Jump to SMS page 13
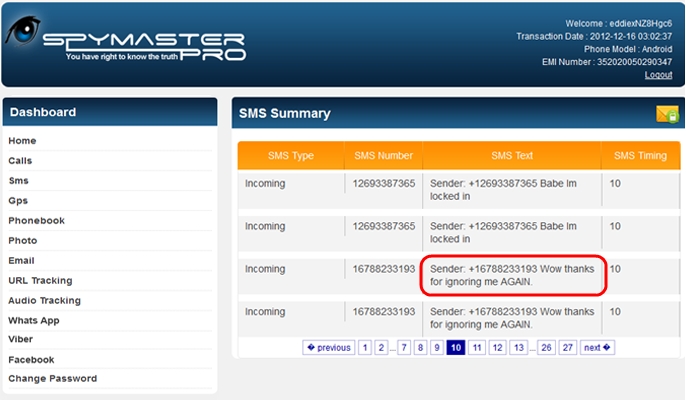The width and height of the screenshot is (686, 401). tap(518, 348)
